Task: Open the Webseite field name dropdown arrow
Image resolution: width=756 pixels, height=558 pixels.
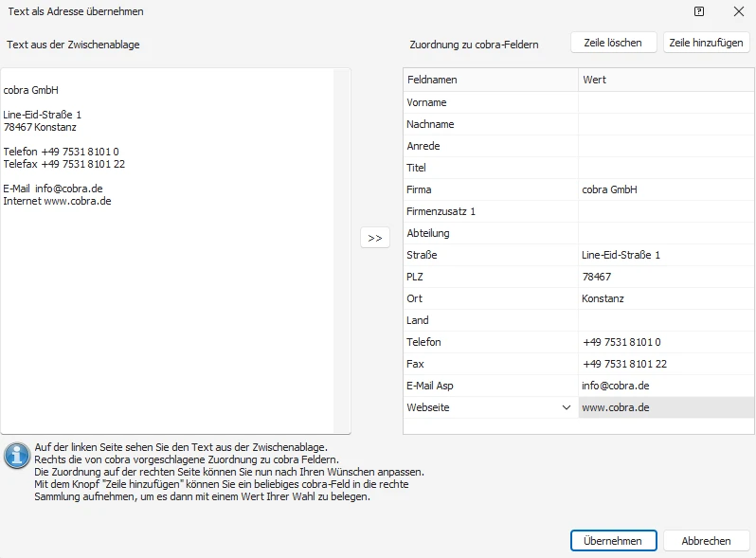Action: coord(566,407)
